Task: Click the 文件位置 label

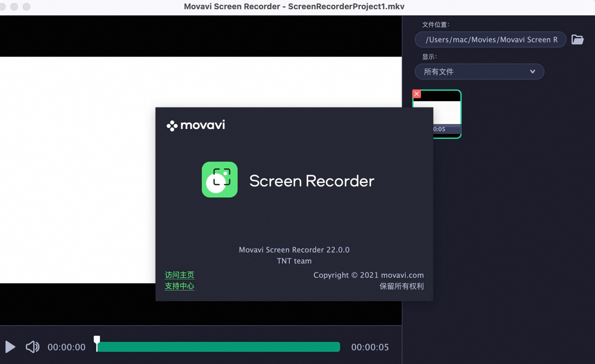Action: click(x=436, y=25)
